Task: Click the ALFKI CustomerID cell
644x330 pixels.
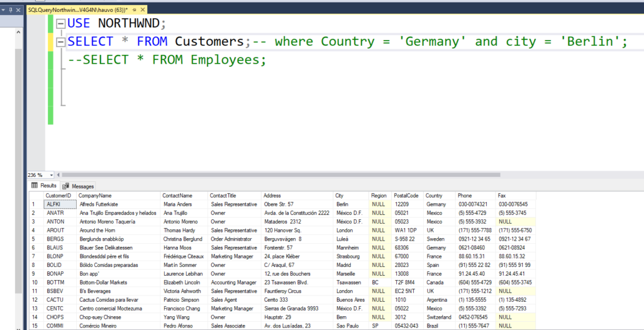Action: (60, 204)
